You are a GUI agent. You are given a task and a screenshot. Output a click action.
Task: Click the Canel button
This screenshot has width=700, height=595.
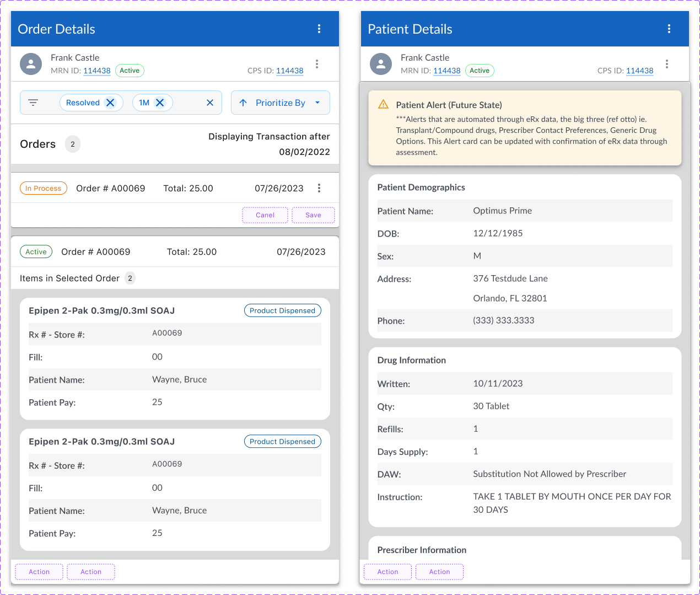pyautogui.click(x=265, y=215)
